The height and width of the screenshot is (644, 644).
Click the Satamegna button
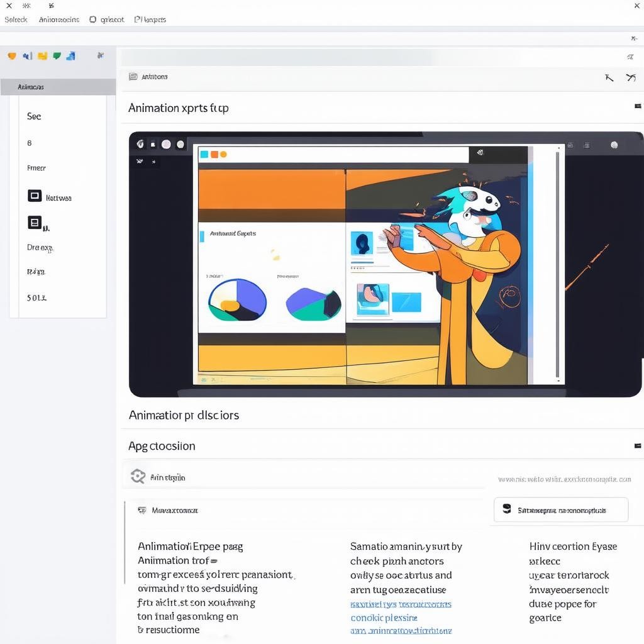[x=561, y=510]
